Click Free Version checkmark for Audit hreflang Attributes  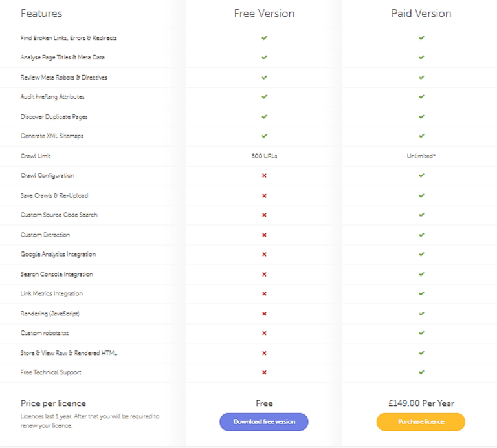point(264,97)
